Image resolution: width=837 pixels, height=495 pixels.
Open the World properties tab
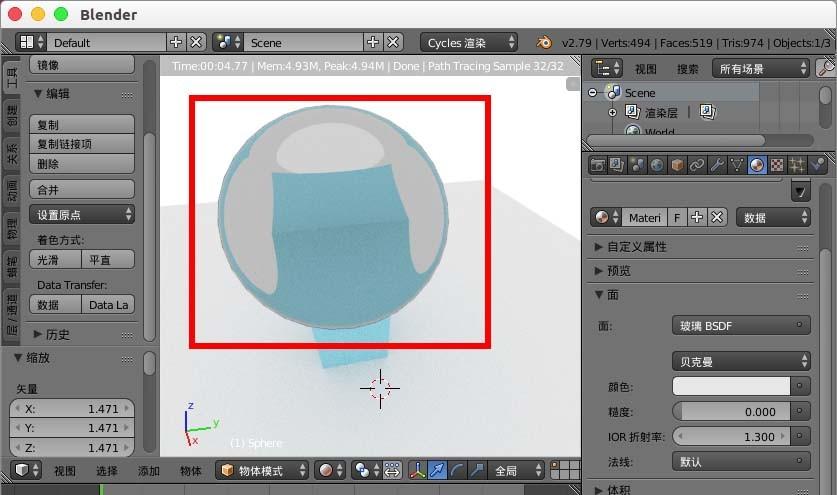coord(657,165)
